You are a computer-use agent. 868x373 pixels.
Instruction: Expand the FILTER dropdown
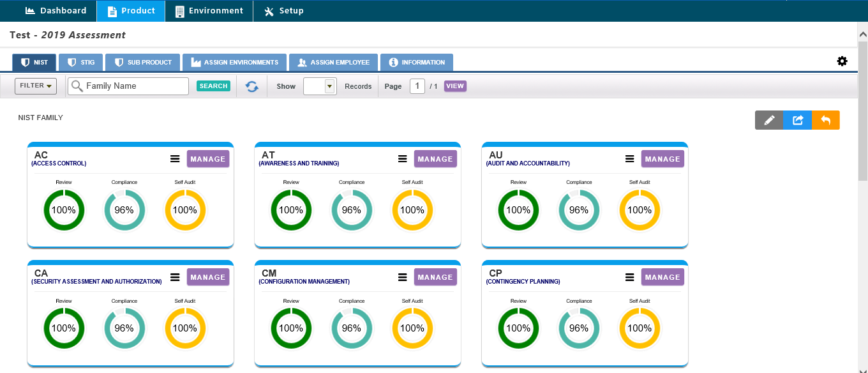pos(36,86)
